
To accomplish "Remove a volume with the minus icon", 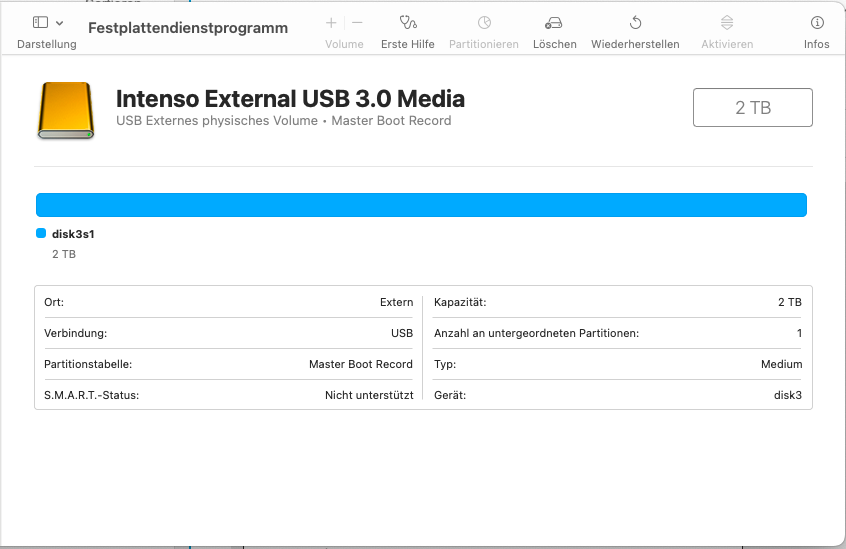I will [x=357, y=22].
